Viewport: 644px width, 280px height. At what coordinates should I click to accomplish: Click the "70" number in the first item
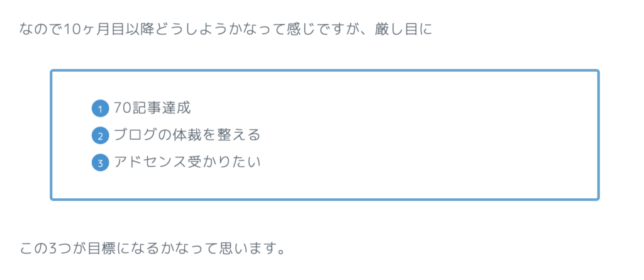pos(121,109)
